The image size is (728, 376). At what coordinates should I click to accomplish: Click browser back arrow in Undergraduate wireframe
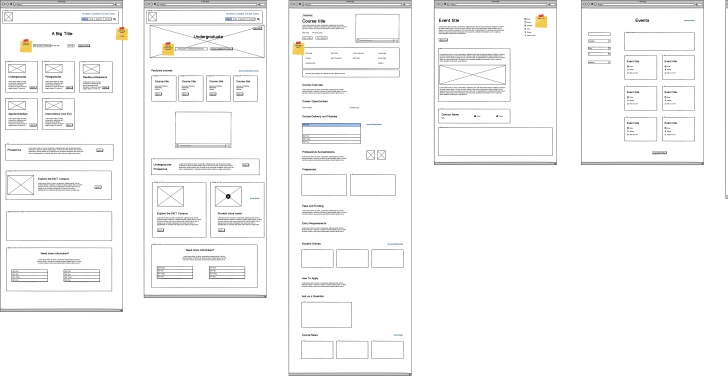[147, 4]
